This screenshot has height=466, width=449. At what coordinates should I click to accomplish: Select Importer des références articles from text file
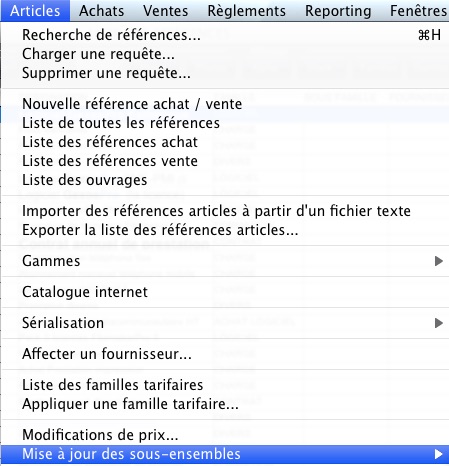[x=225, y=211]
